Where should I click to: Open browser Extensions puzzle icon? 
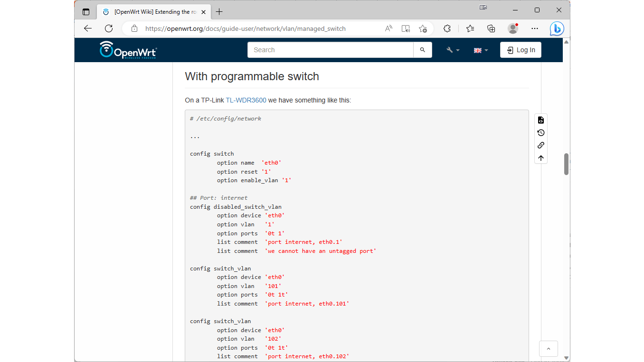click(447, 28)
